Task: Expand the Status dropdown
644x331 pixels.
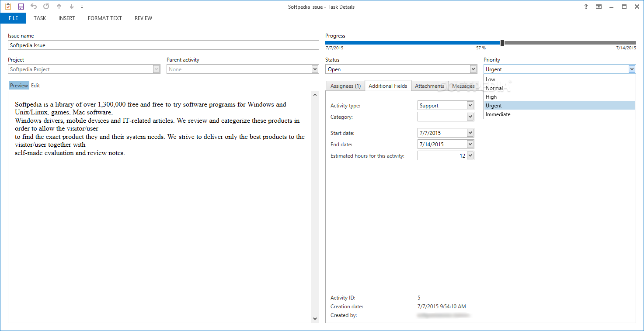Action: click(x=473, y=69)
